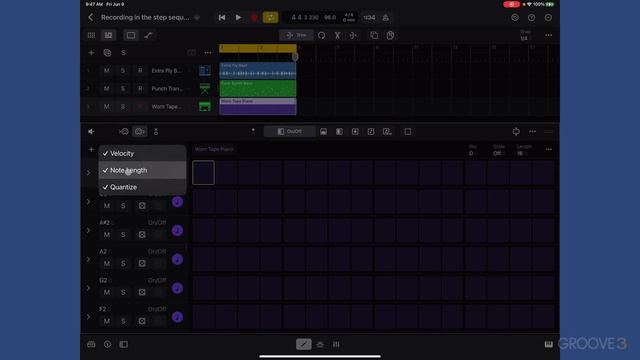640x360 pixels.
Task: Click the A2 row purple note button
Action: click(177, 259)
